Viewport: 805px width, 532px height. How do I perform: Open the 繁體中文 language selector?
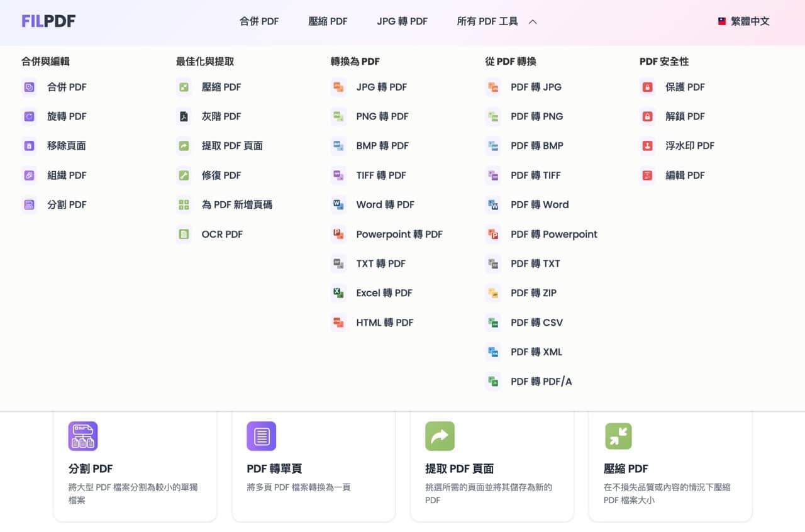tap(743, 21)
